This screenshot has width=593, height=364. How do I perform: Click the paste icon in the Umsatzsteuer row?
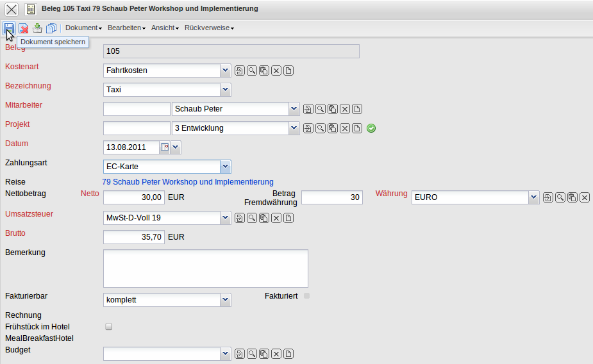[264, 218]
